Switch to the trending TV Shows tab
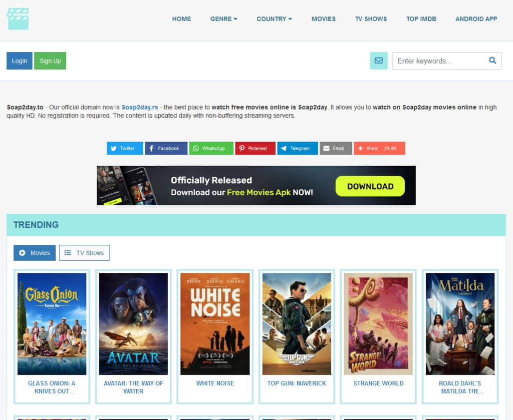Viewport: 513px width, 420px height. click(84, 253)
